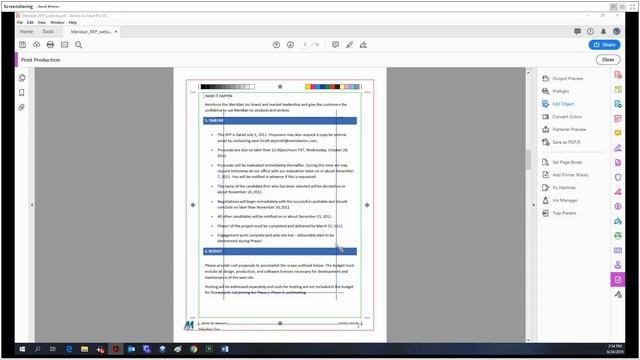The image size is (640, 360).
Task: Open Output Preview in Print Production
Action: point(563,78)
